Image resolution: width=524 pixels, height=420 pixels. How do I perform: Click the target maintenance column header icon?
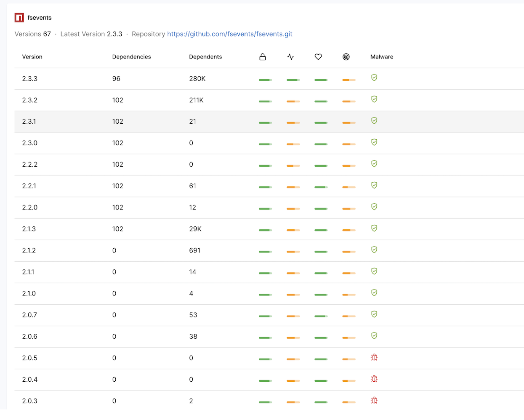click(x=346, y=57)
